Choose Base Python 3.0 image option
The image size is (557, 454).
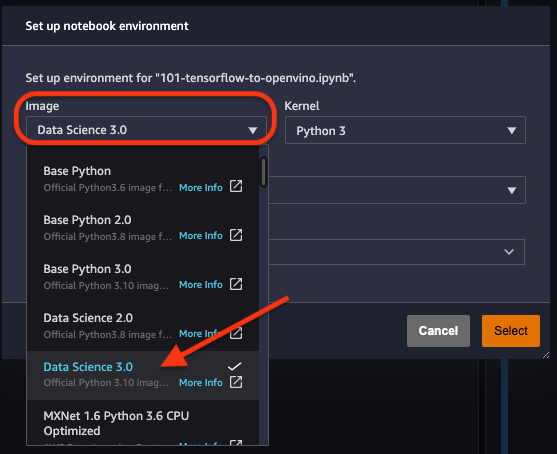(x=142, y=277)
